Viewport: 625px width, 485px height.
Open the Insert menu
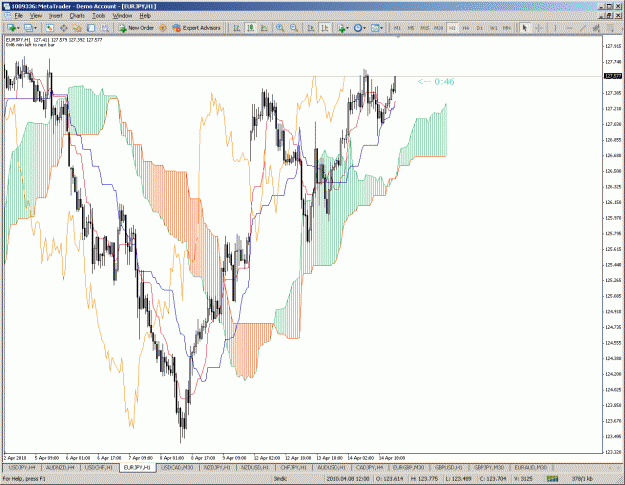pos(55,16)
